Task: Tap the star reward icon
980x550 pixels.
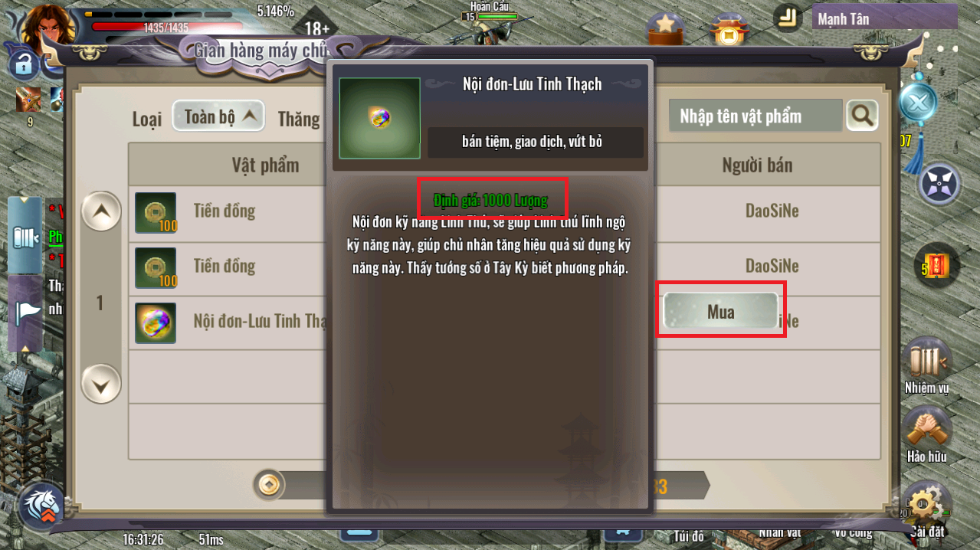Action: [666, 27]
